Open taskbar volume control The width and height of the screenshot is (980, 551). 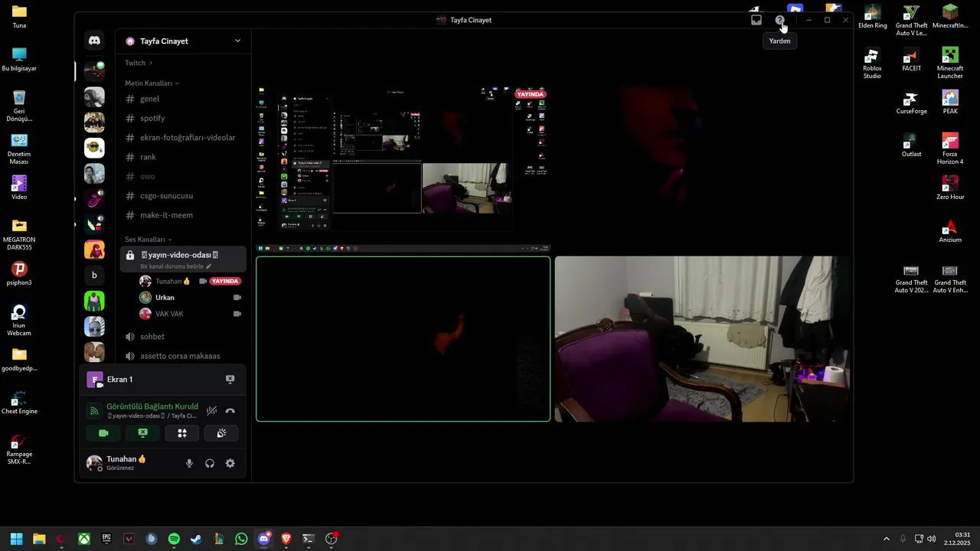coord(932,539)
